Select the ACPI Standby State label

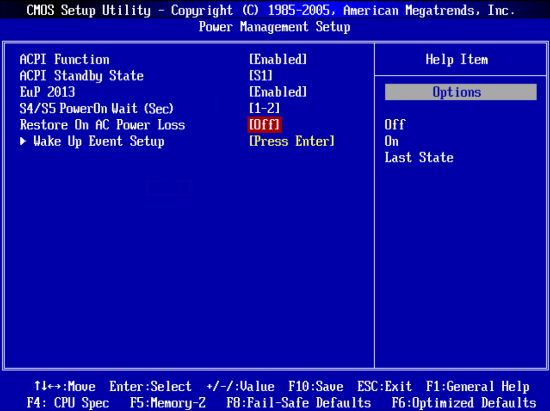pyautogui.click(x=82, y=76)
